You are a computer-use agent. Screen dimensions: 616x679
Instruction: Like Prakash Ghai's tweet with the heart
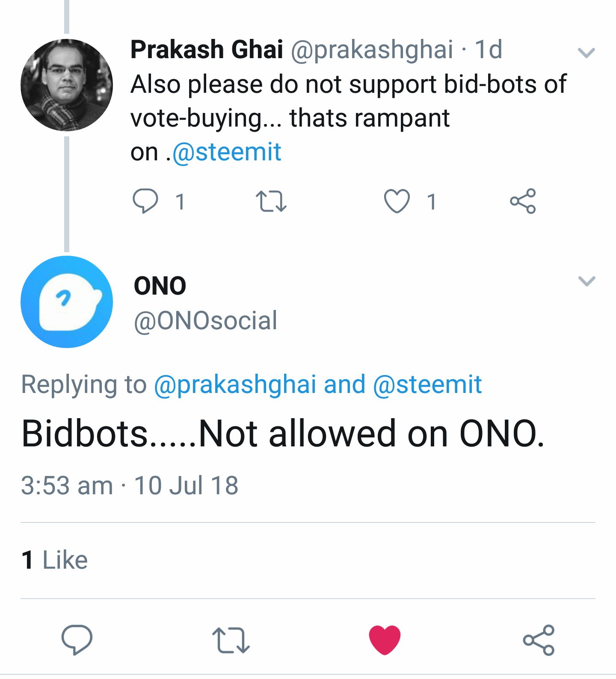[x=397, y=201]
